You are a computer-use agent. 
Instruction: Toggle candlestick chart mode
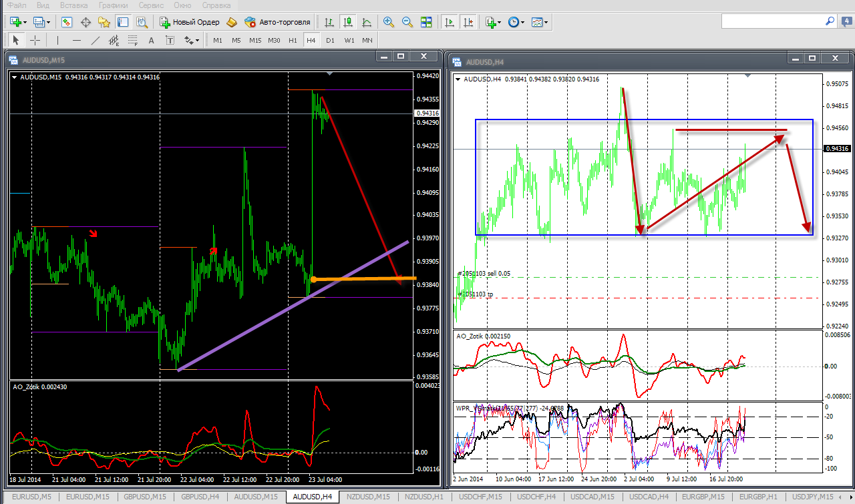click(347, 22)
